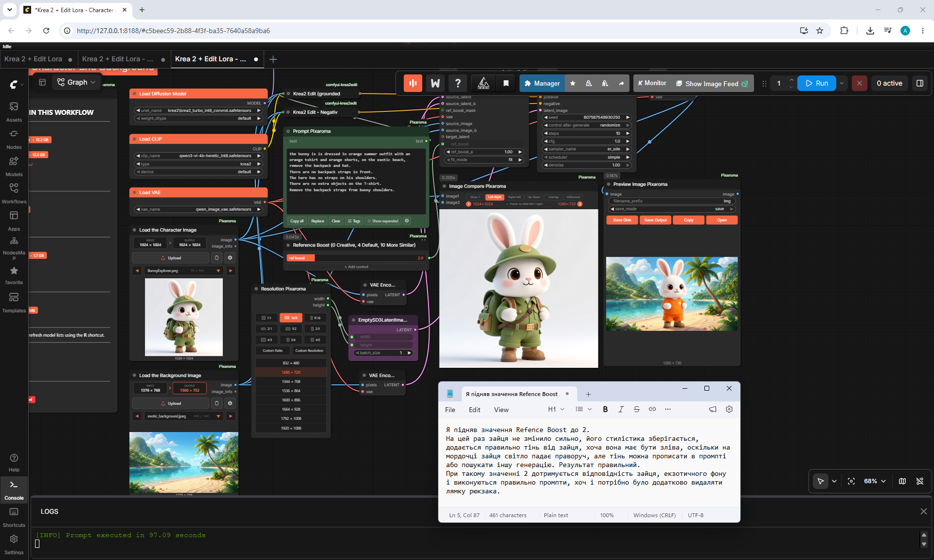934x560 pixels.
Task: Toggle Show Image Feed
Action: click(x=712, y=84)
